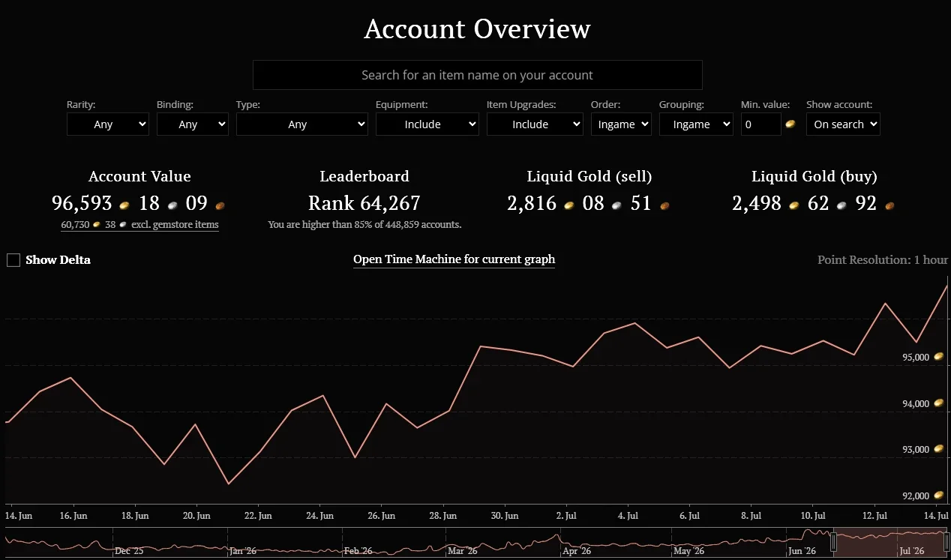
Task: Click May '26 on the overview timeline
Action: pos(688,551)
